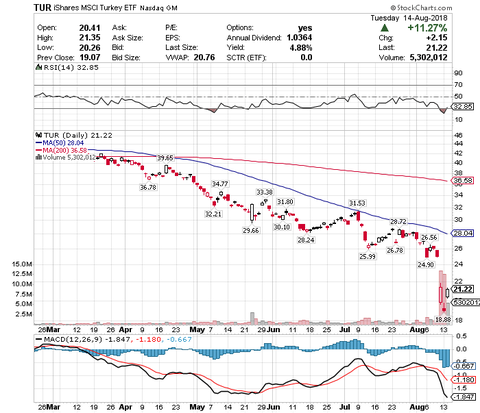Click the 25.99 low price annotation
The height and width of the screenshot is (413, 480).
click(x=367, y=256)
